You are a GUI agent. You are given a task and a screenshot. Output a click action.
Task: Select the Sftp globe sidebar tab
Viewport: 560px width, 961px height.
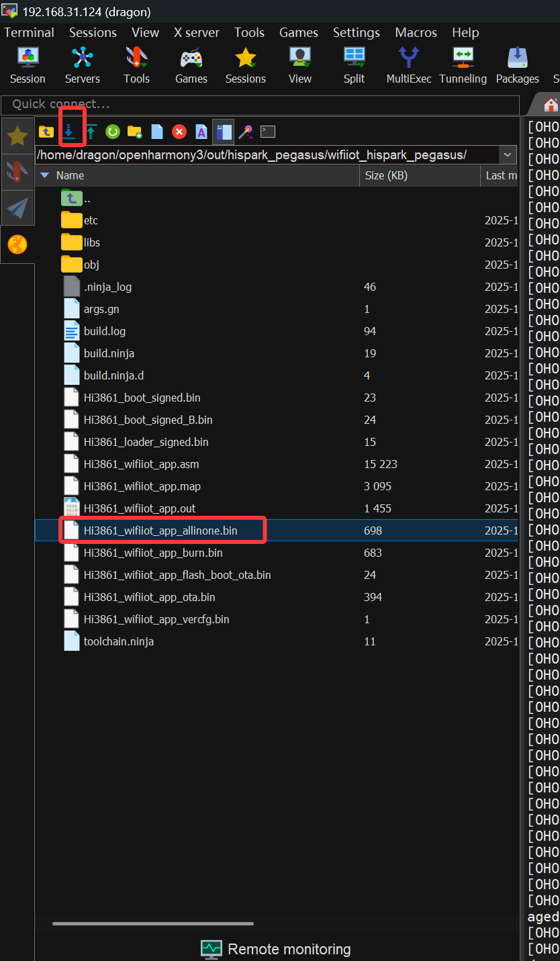point(17,245)
